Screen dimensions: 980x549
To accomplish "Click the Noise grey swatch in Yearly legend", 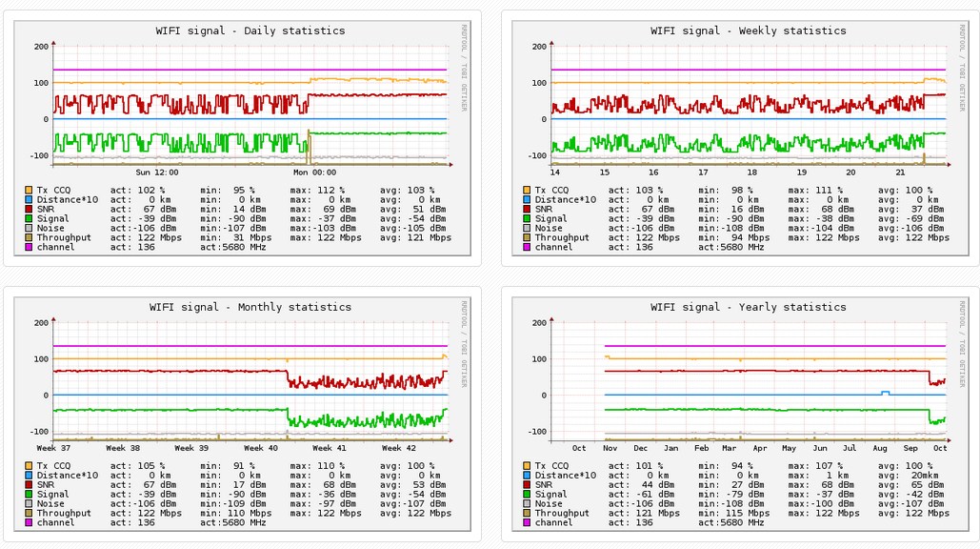I will 527,503.
